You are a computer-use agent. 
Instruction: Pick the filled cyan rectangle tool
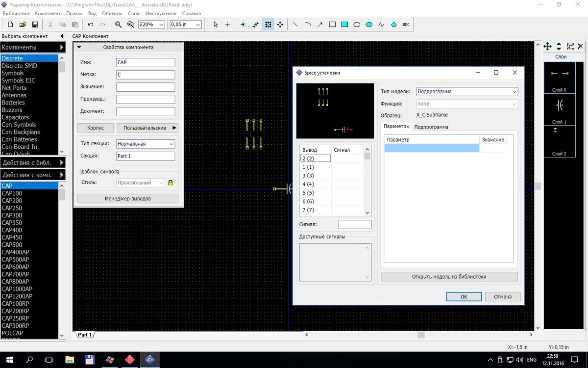tap(344, 24)
